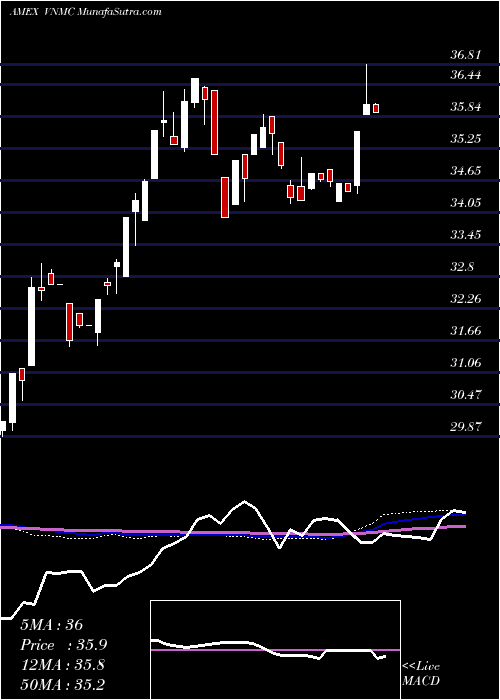Click inside the Live MACD inset chart
The height and width of the screenshot is (700, 500).
(x=275, y=650)
